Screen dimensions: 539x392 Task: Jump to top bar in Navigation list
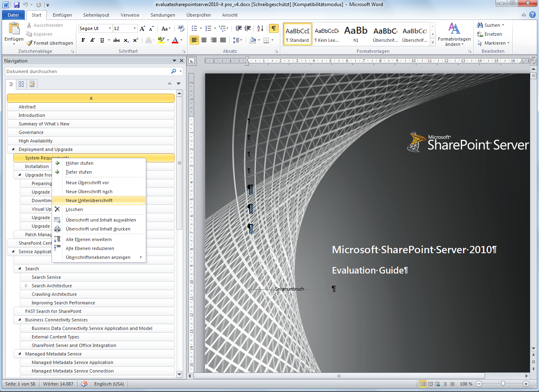click(x=91, y=98)
